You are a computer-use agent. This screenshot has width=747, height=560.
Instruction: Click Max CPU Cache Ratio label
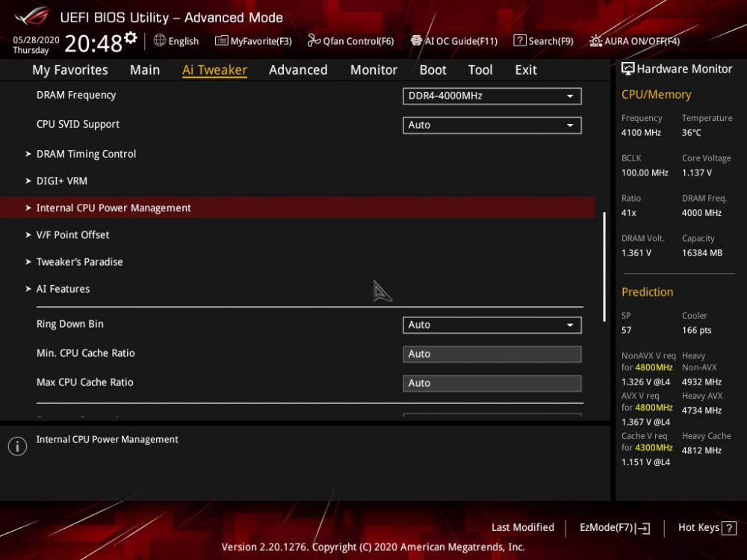[x=85, y=382]
